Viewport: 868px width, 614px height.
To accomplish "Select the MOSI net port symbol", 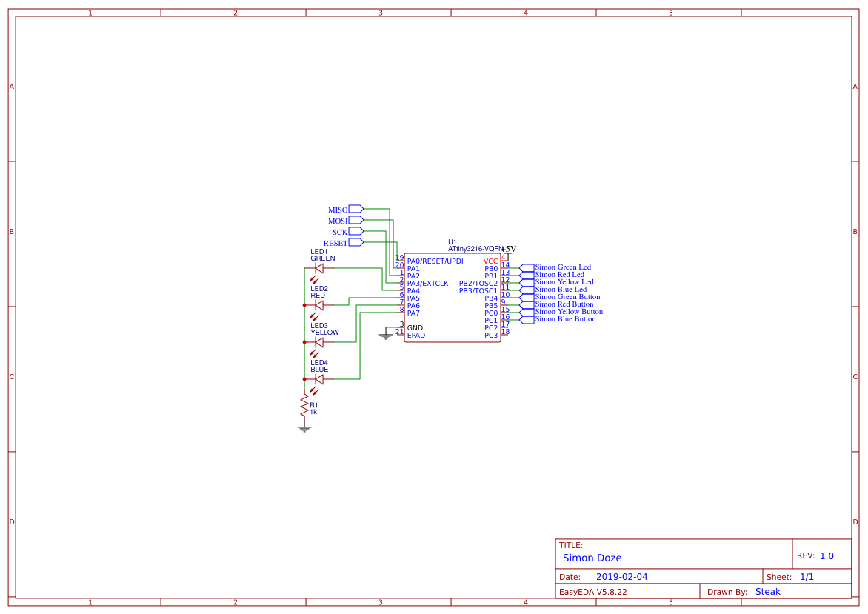I will (x=355, y=220).
